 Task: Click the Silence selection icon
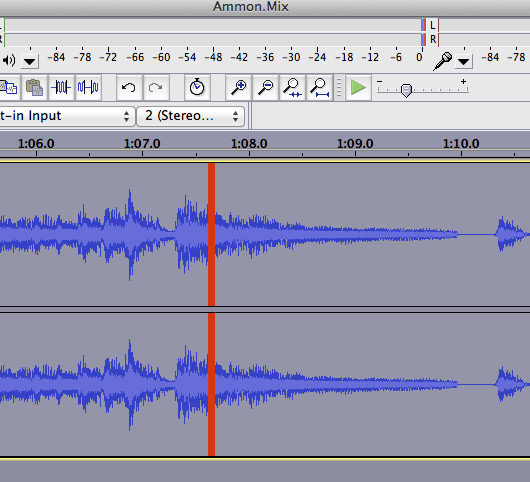(x=88, y=88)
